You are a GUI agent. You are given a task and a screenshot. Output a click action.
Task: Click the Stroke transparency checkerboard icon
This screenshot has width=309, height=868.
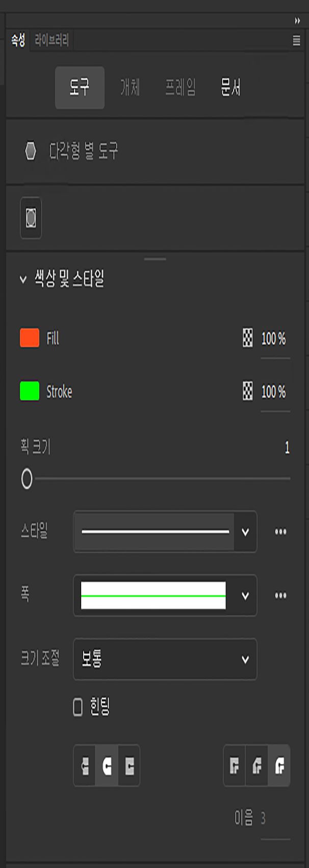[248, 392]
